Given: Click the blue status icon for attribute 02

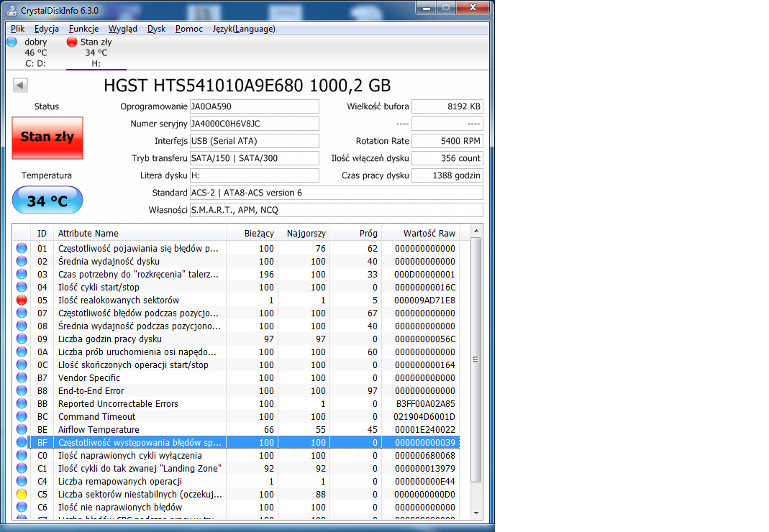Looking at the screenshot, I should 22,262.
